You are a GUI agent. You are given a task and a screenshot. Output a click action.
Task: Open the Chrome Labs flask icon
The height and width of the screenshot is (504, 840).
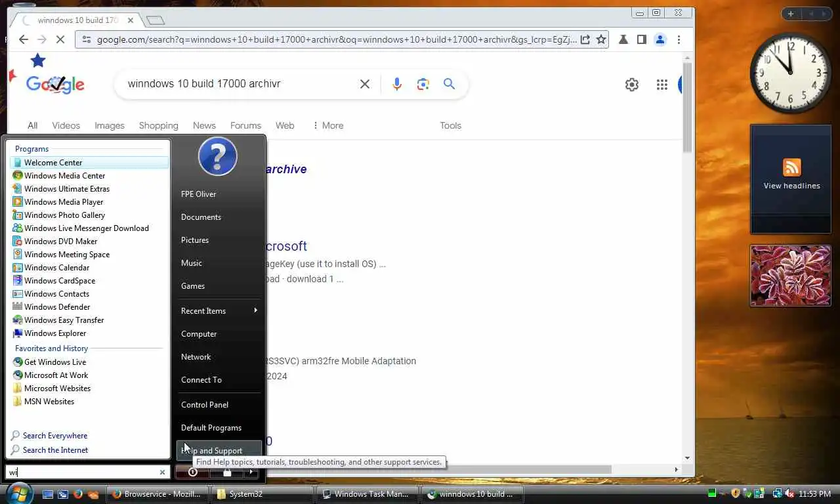pos(623,39)
